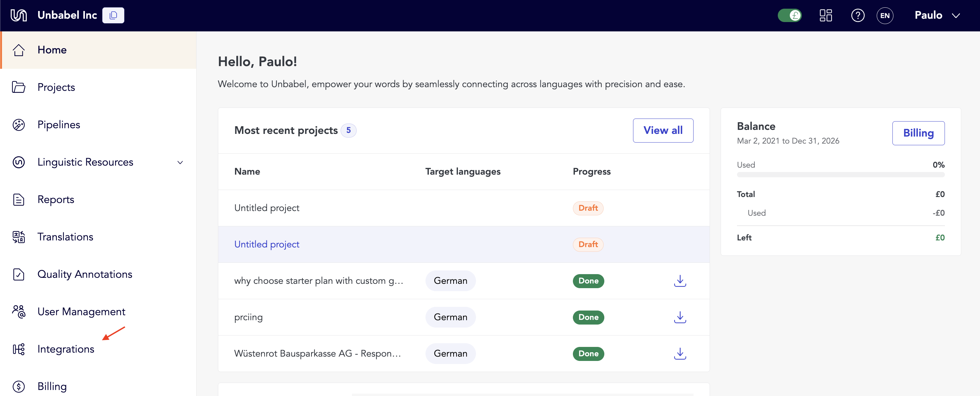Open the EN language selector
Image resolution: width=980 pixels, height=396 pixels.
point(885,16)
